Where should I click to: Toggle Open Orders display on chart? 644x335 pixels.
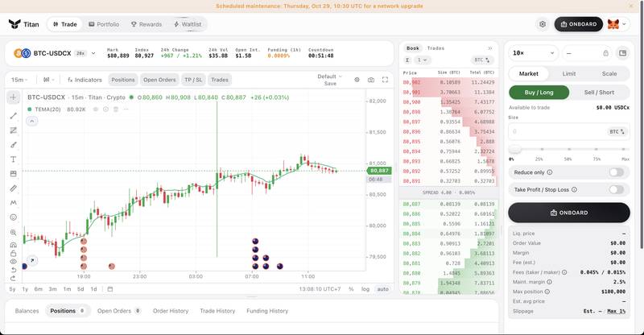(x=159, y=80)
